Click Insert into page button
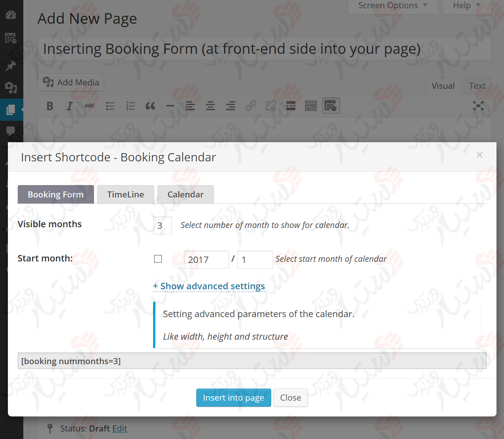This screenshot has width=504, height=439. [x=234, y=398]
